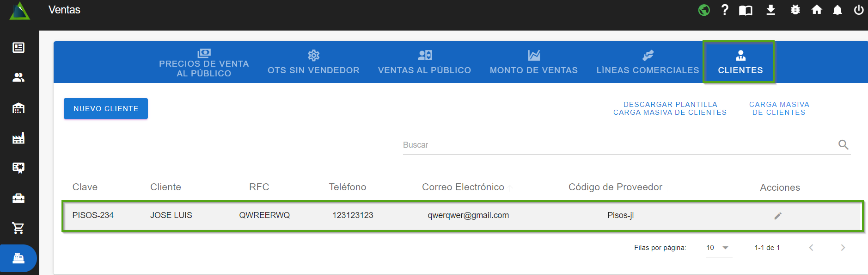This screenshot has width=868, height=275.
Task: Click the download icon in top bar
Action: (770, 10)
